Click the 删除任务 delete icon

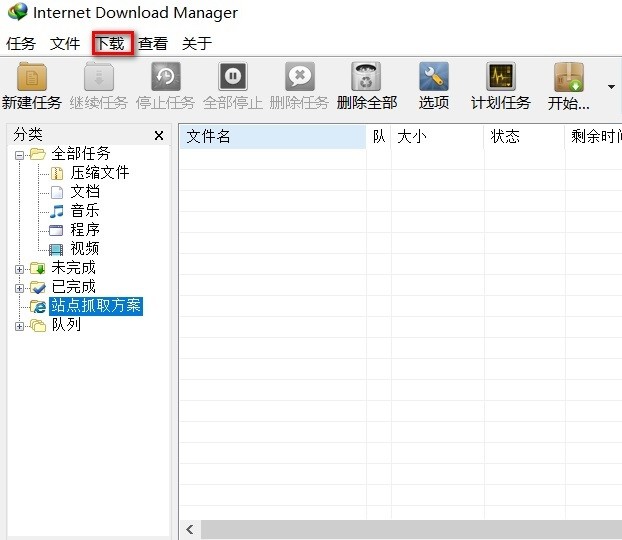coord(300,77)
